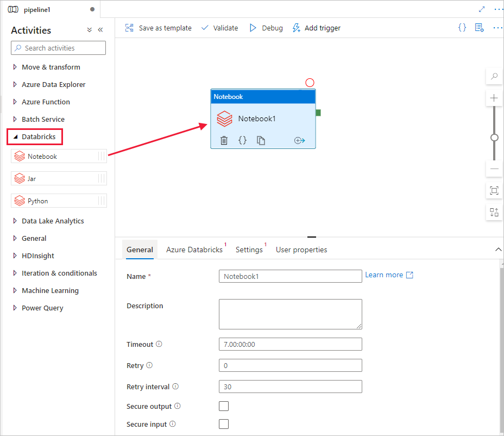Open pipeline properties icon near top right

coord(479,27)
